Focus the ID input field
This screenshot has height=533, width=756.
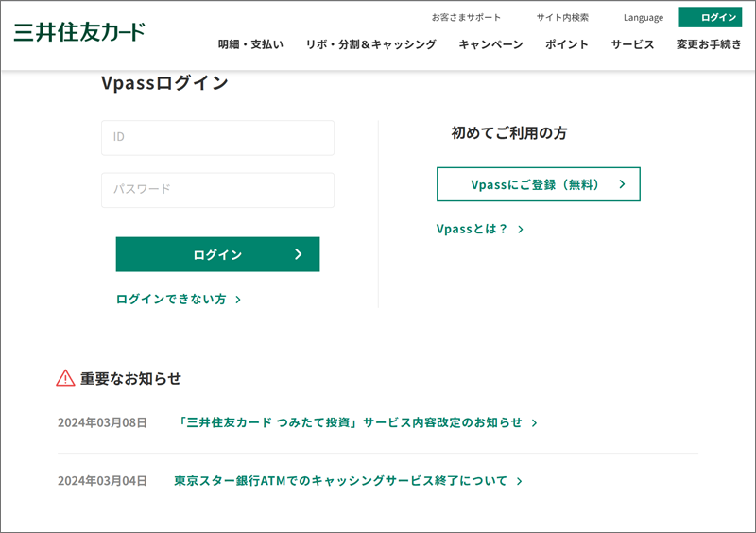217,138
